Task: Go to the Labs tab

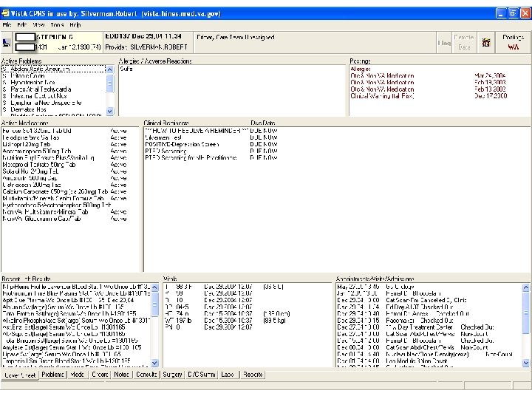Action: point(228,375)
